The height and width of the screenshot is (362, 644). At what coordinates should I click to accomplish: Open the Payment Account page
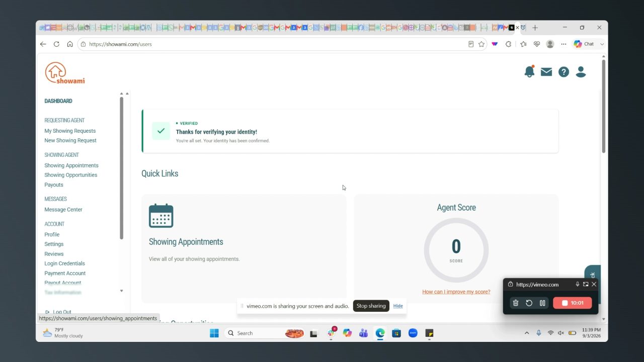pyautogui.click(x=65, y=273)
